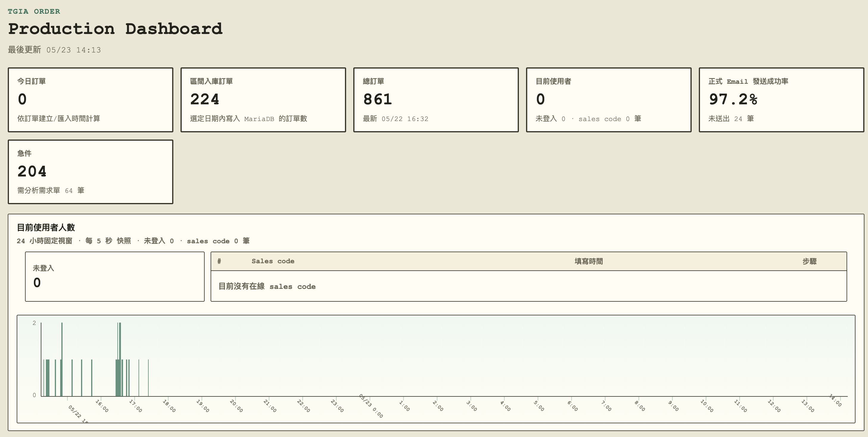Click the 總訂單 count 861
Screen dimensions: 868x437
tap(377, 99)
